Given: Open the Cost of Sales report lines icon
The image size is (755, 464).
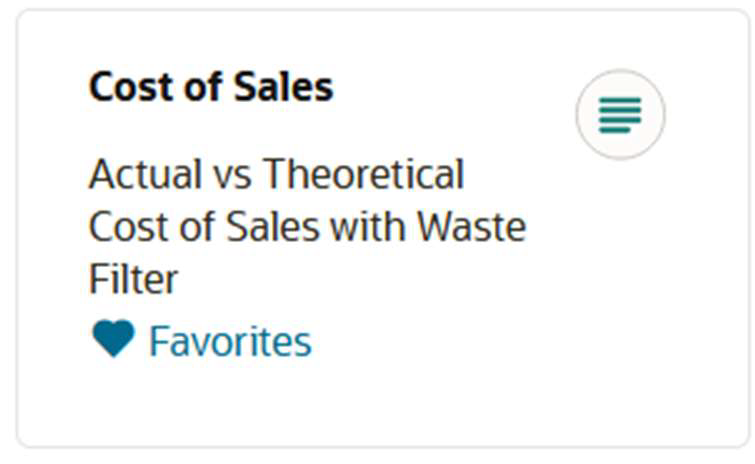Looking at the screenshot, I should click(x=620, y=115).
